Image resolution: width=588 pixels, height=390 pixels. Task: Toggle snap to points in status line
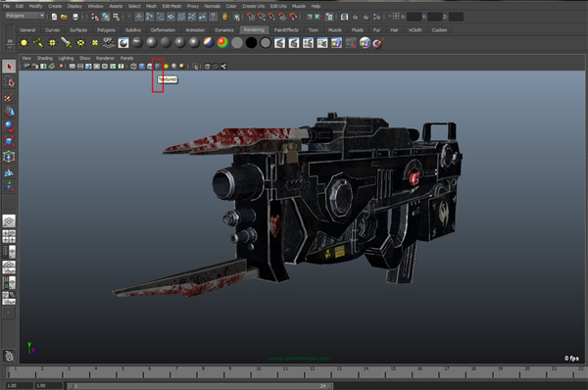point(271,17)
